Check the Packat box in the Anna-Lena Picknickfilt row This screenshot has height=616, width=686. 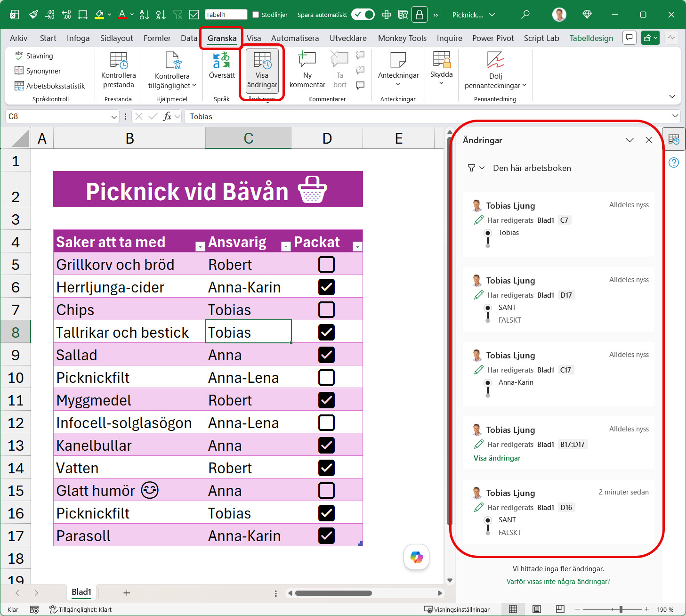click(x=327, y=377)
